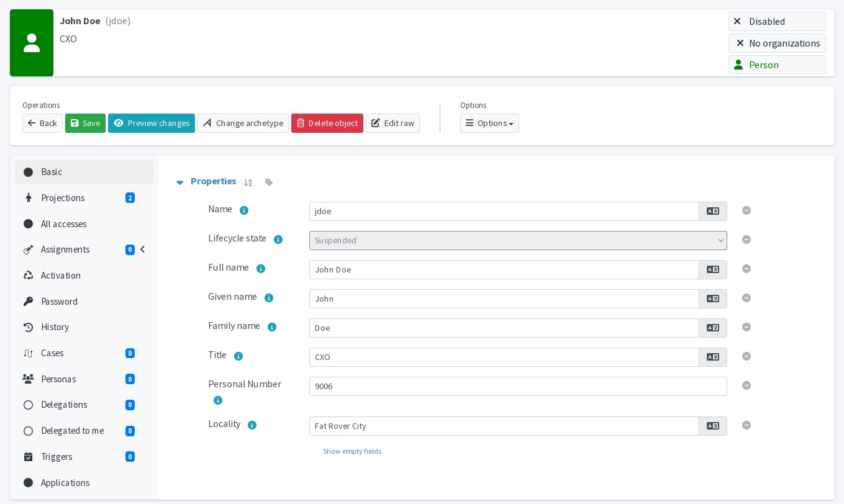Collapse the Assignments submenu chevron
The image size is (844, 504).
click(x=142, y=249)
